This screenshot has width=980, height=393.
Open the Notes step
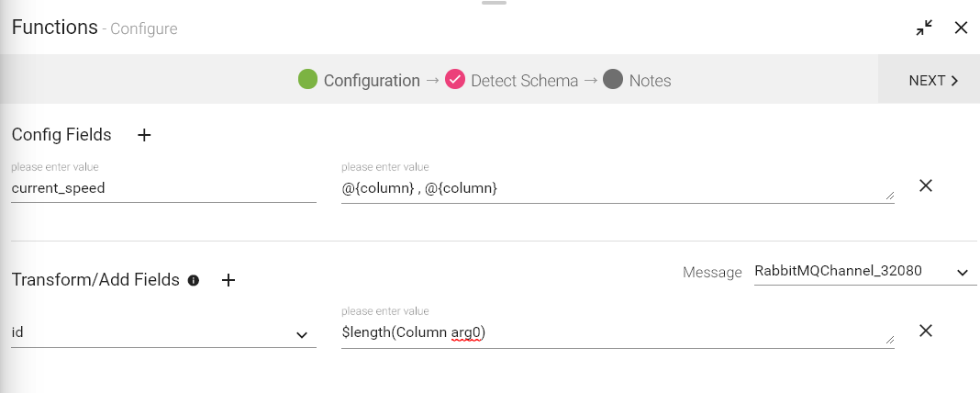[650, 81]
